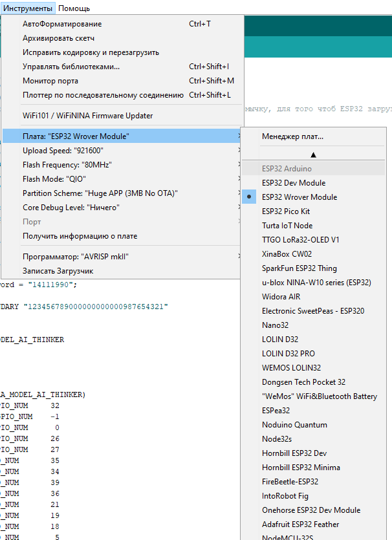This screenshot has width=392, height=540.
Task: Select Node32s board
Action: (314, 439)
